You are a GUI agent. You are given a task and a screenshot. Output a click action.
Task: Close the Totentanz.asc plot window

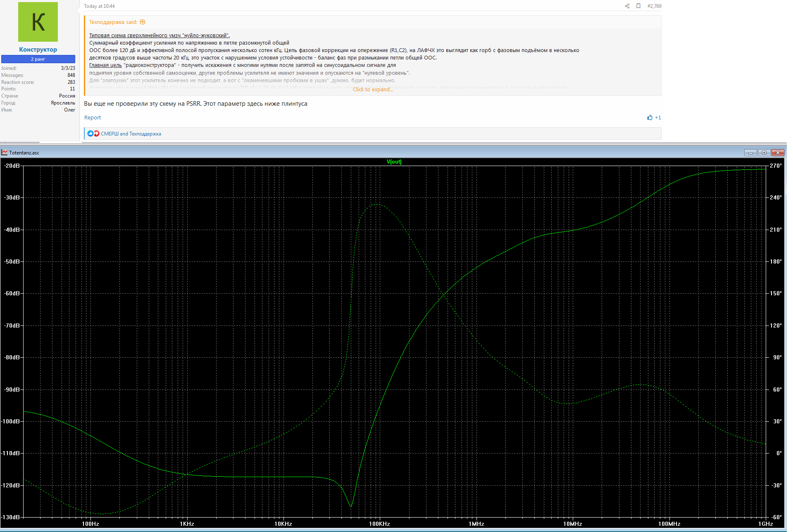coord(778,153)
